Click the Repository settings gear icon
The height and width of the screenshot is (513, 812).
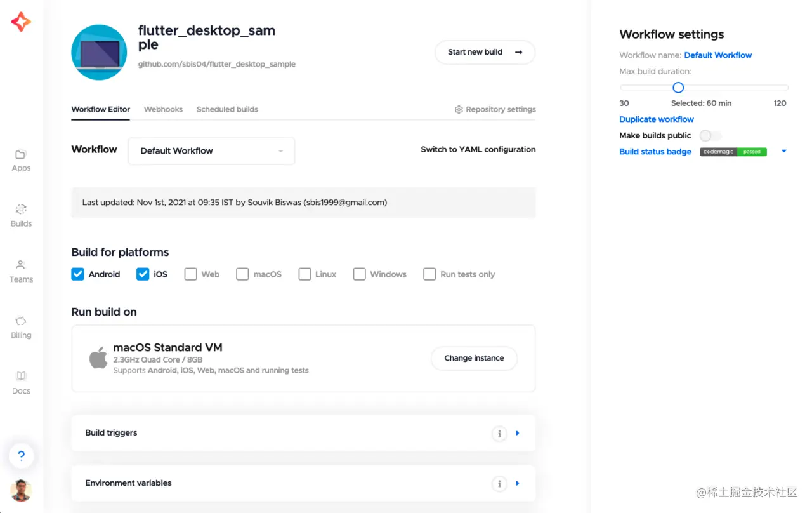(459, 109)
